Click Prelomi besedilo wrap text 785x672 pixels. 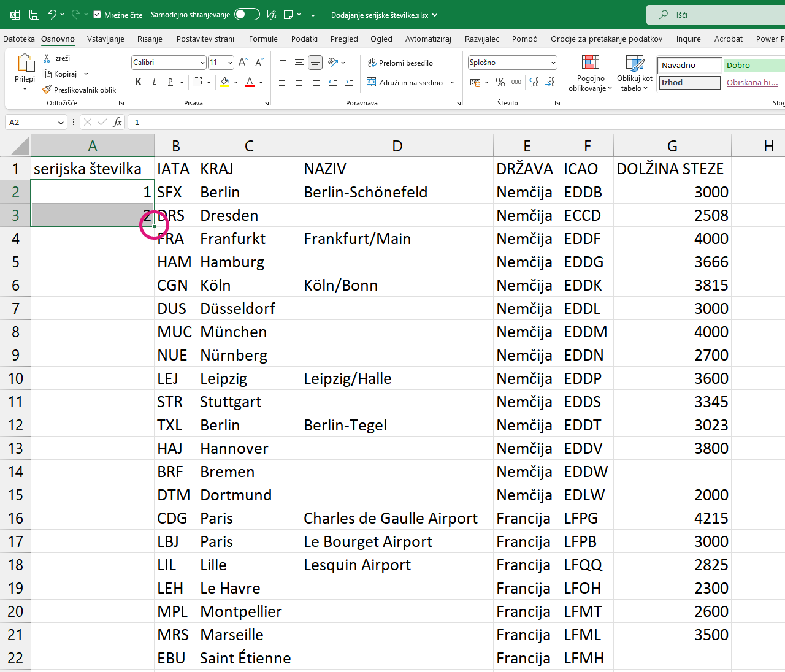click(x=400, y=63)
